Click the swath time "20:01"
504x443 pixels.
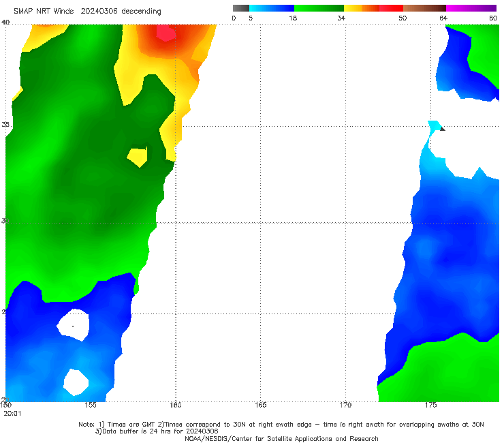12,414
